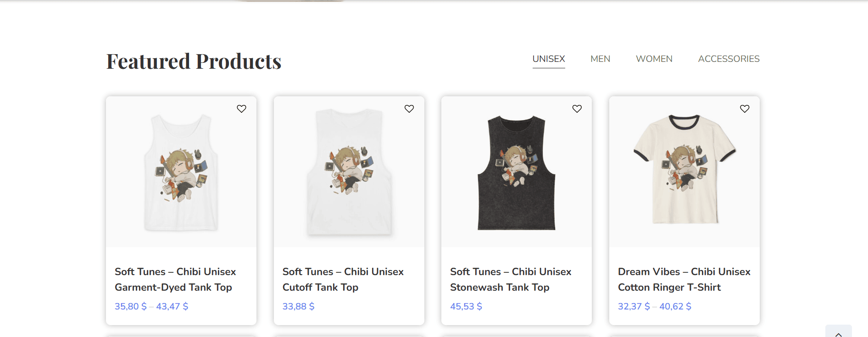Select the UNISEX category tab

(548, 59)
